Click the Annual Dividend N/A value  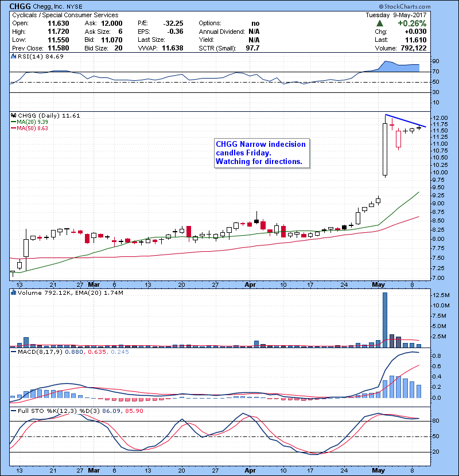click(x=254, y=32)
